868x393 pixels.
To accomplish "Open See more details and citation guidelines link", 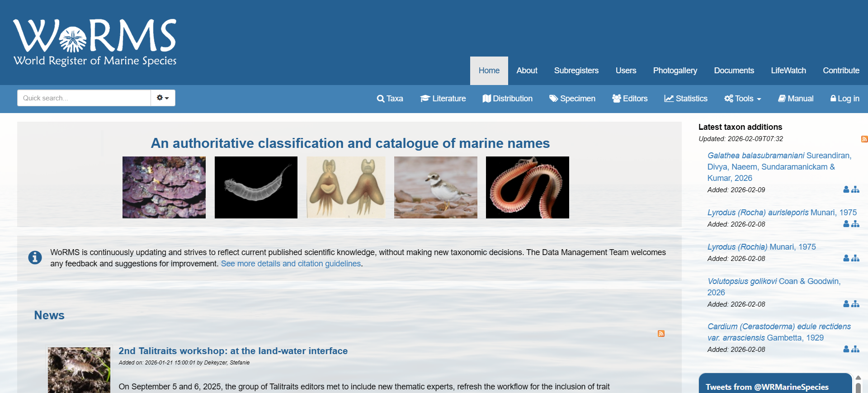I will (x=291, y=264).
